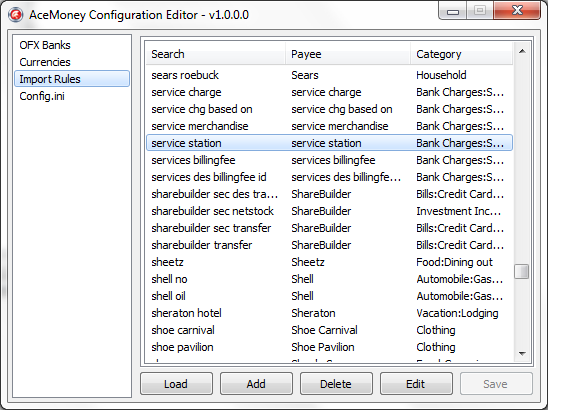Close the Configuration Editor window

tap(517, 11)
